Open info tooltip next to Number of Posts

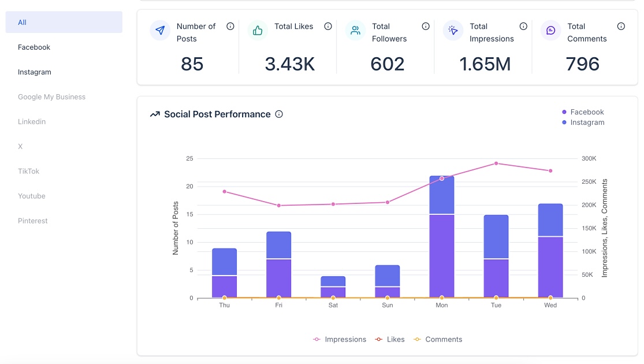click(230, 27)
